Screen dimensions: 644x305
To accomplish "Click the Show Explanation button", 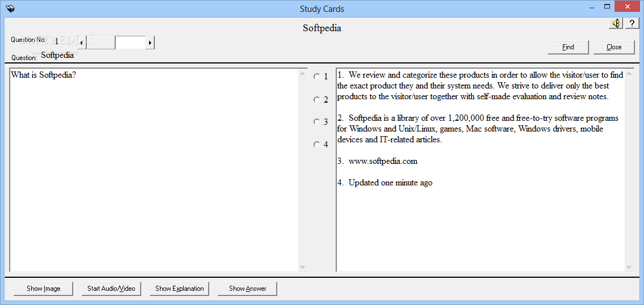I will [x=180, y=289].
